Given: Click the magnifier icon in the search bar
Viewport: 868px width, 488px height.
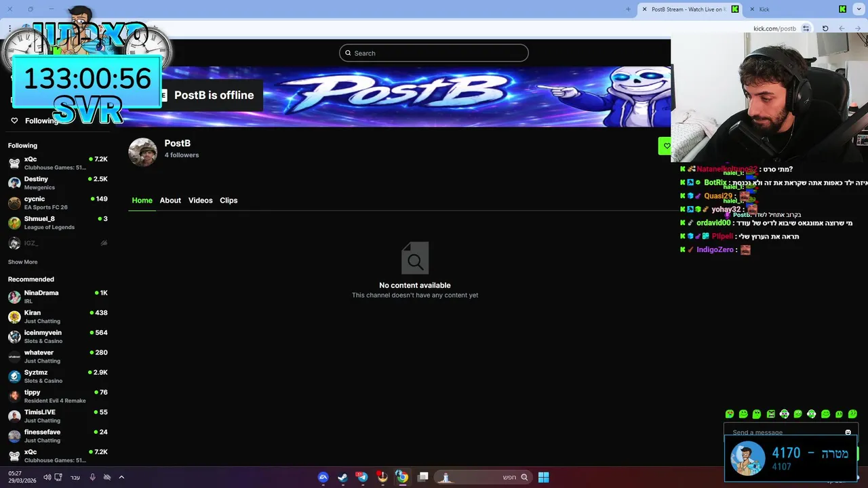Looking at the screenshot, I should tap(348, 53).
